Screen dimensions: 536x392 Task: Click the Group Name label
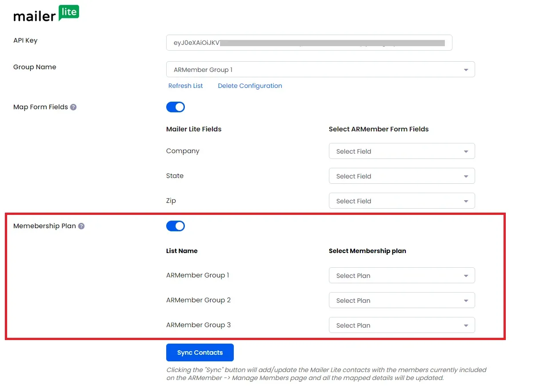[x=35, y=67]
